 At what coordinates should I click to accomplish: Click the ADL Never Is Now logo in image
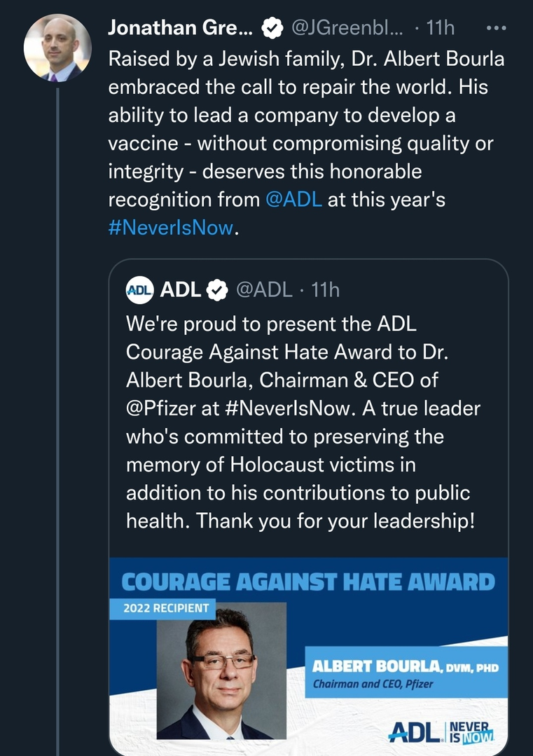click(x=441, y=729)
